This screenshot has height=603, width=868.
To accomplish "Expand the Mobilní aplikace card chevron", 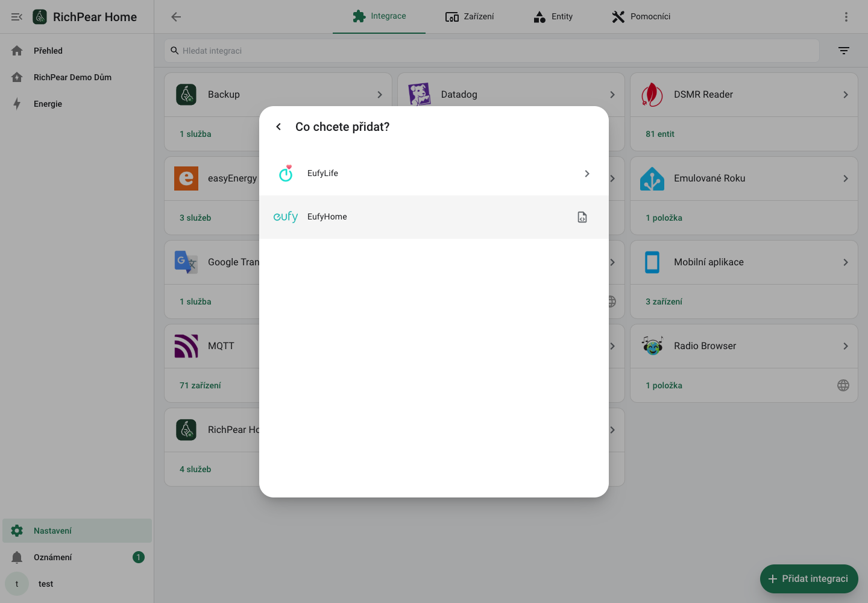I will (846, 262).
